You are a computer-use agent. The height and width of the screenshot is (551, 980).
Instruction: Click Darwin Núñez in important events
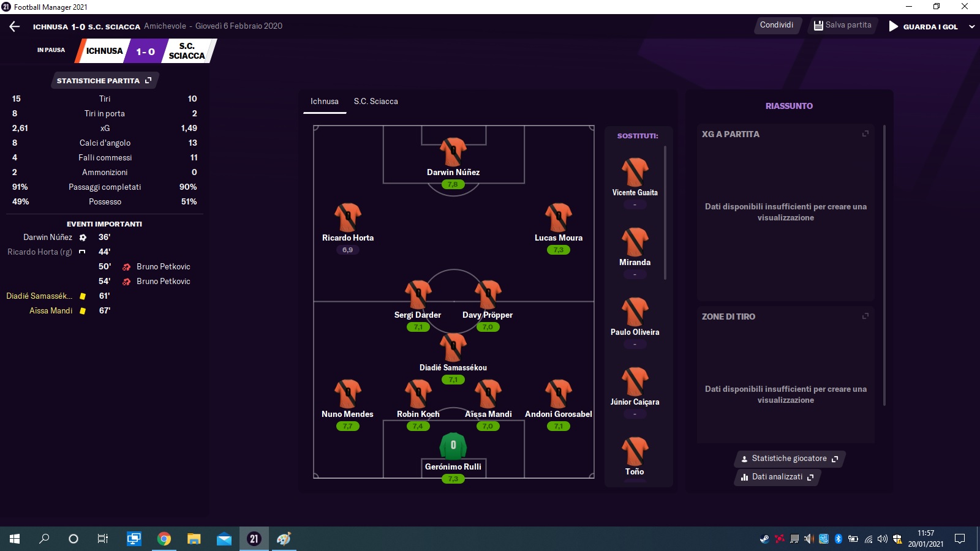(x=48, y=238)
